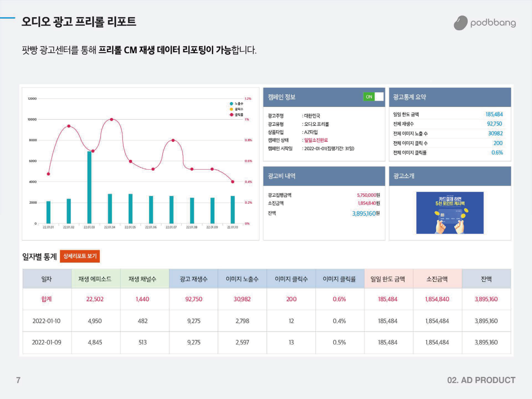Click the podbbang logo icon

point(460,23)
